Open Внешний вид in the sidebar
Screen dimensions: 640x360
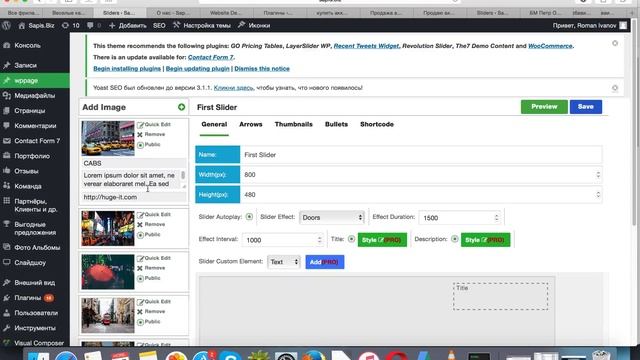click(34, 282)
